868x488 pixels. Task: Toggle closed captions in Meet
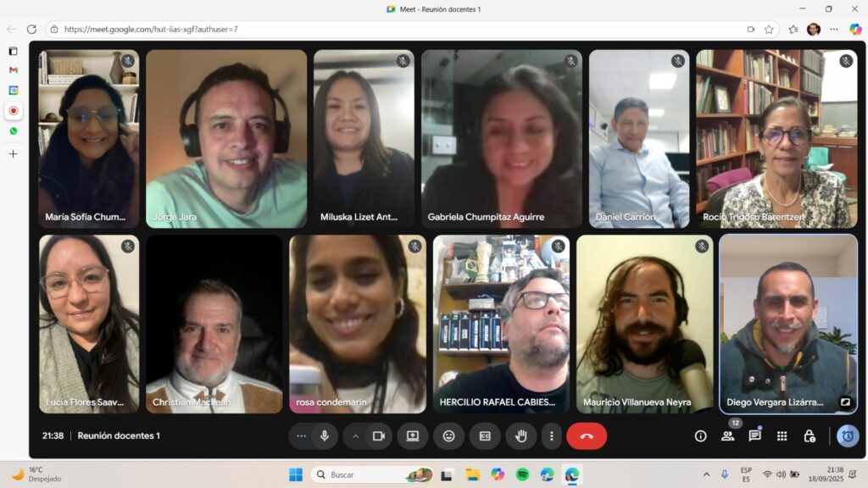(x=485, y=435)
